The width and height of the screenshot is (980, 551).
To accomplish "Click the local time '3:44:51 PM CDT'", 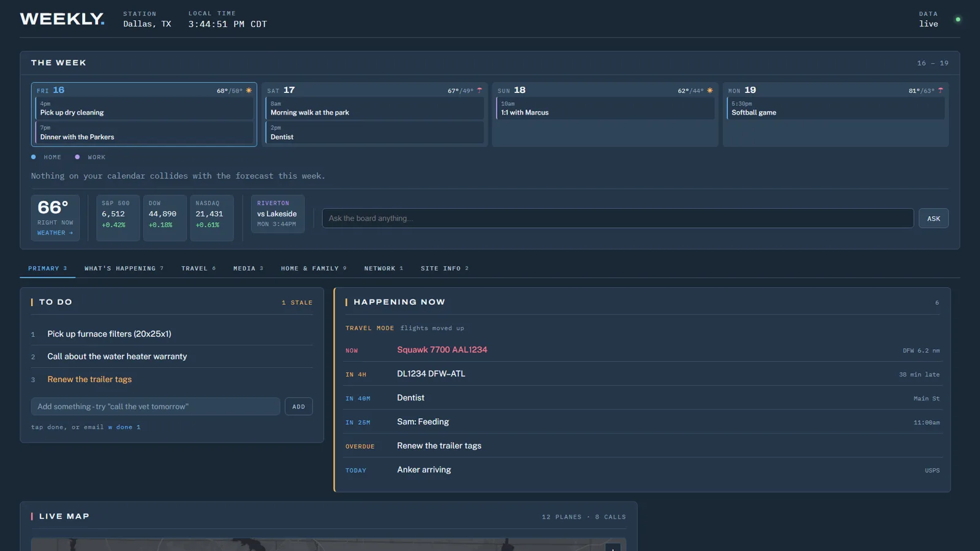I will pyautogui.click(x=228, y=24).
